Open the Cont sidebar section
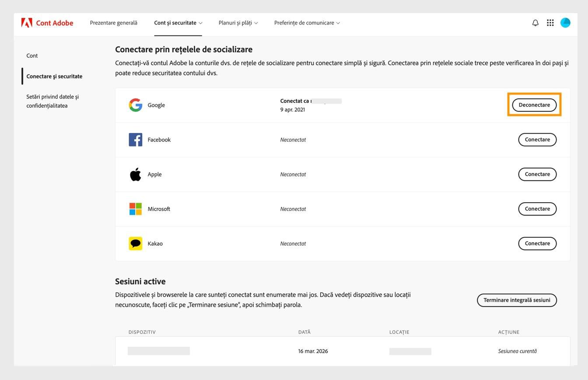Image resolution: width=588 pixels, height=380 pixels. coord(32,56)
